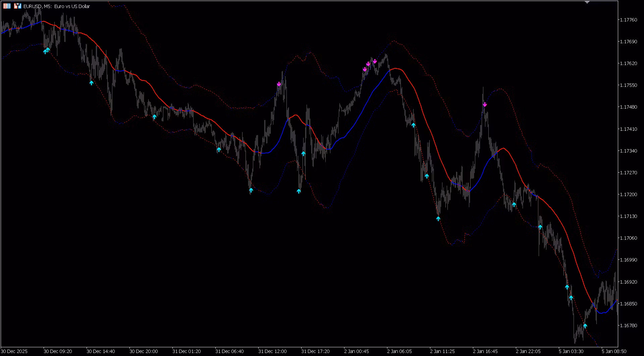Screen dimensions: 644x356
Task: Open the Depth of Market icon
Action: point(17,6)
